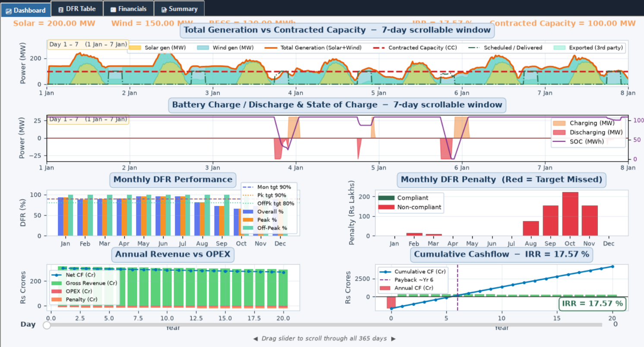Click the 'Non-compliant' legend entry

(x=410, y=207)
